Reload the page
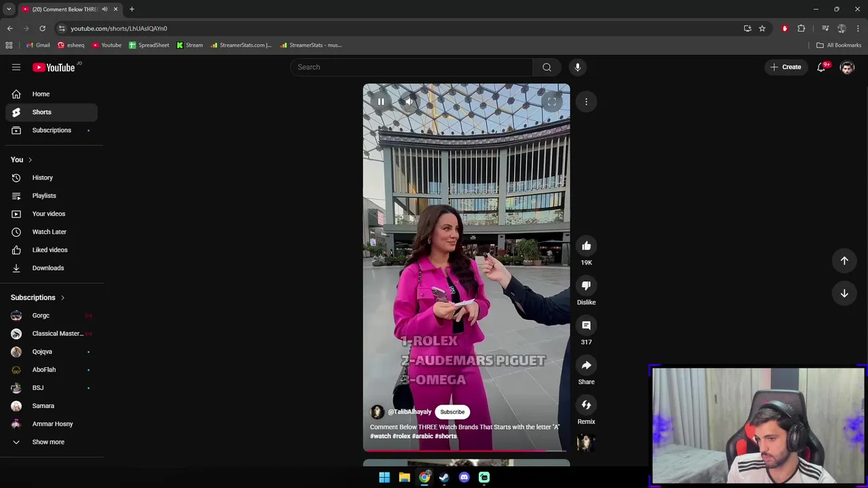 tap(42, 28)
